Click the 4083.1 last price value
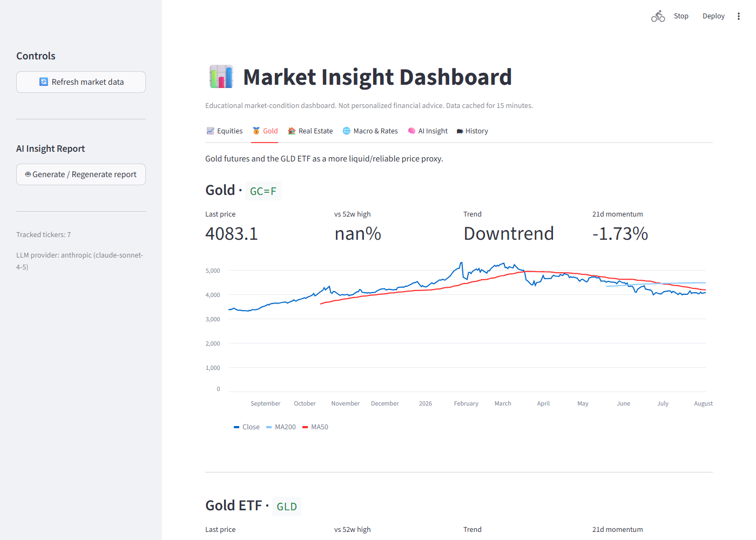Image resolution: width=756 pixels, height=540 pixels. [232, 234]
